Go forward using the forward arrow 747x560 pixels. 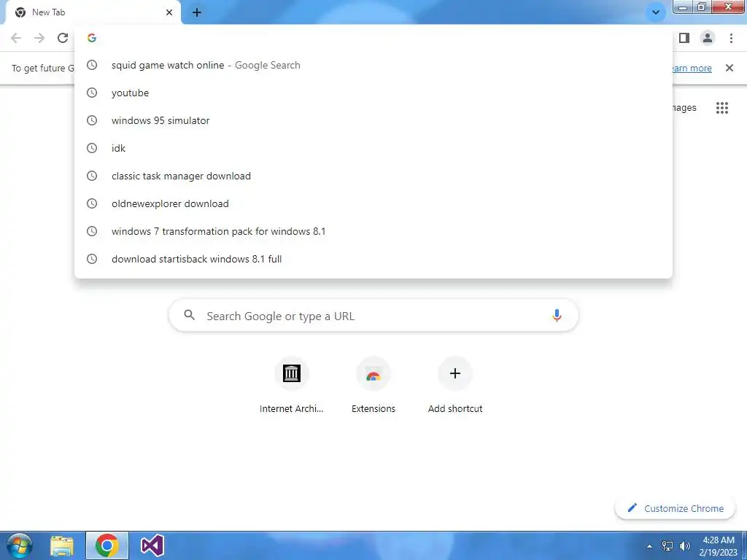pos(39,38)
